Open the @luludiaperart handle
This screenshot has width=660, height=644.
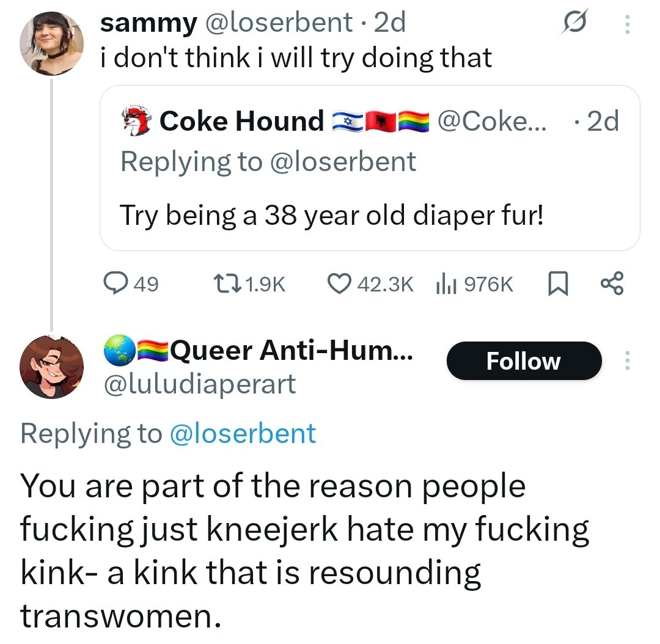(200, 384)
